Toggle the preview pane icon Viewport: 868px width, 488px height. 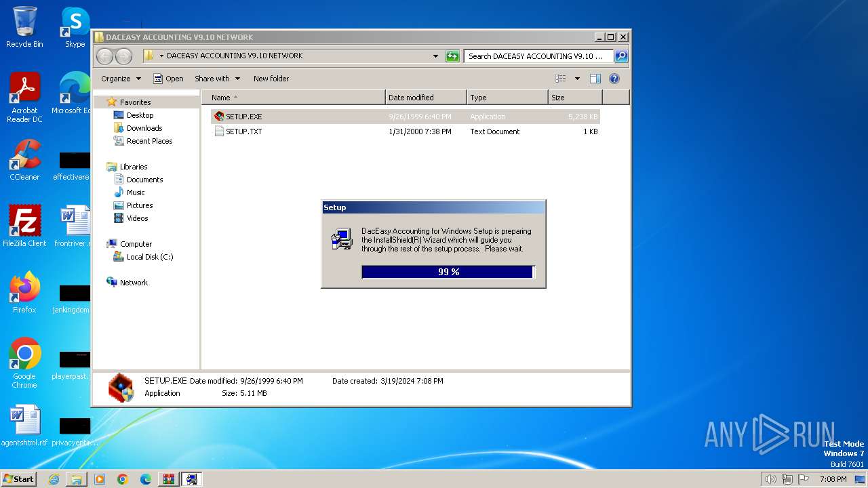pyautogui.click(x=595, y=79)
